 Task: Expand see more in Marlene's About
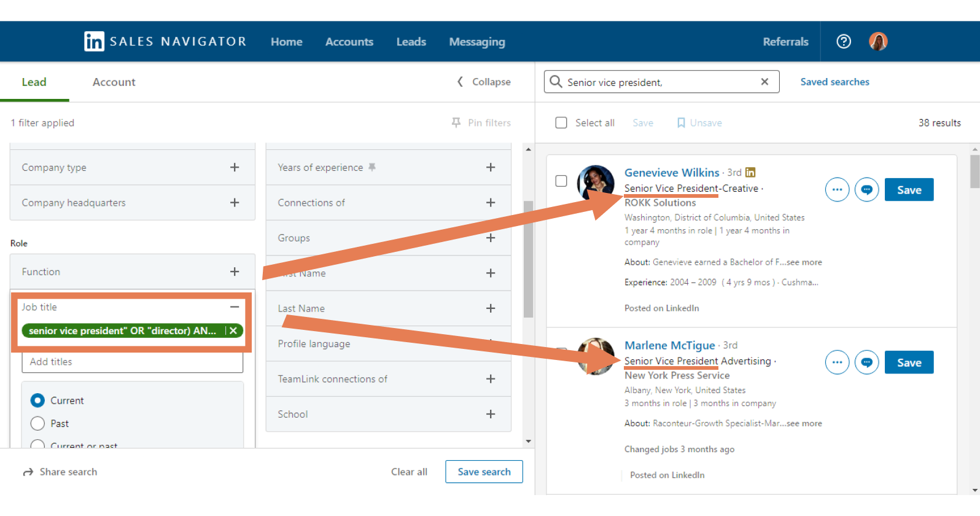[x=804, y=423]
